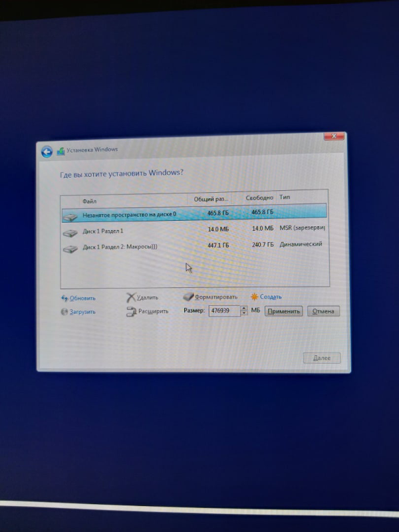Click the Общий раз... column header
399x532 pixels.
tap(211, 199)
